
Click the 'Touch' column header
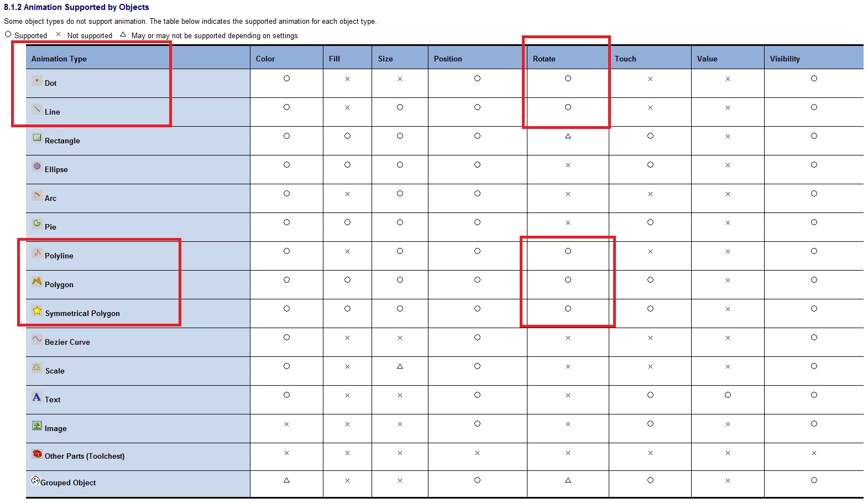[x=625, y=59]
